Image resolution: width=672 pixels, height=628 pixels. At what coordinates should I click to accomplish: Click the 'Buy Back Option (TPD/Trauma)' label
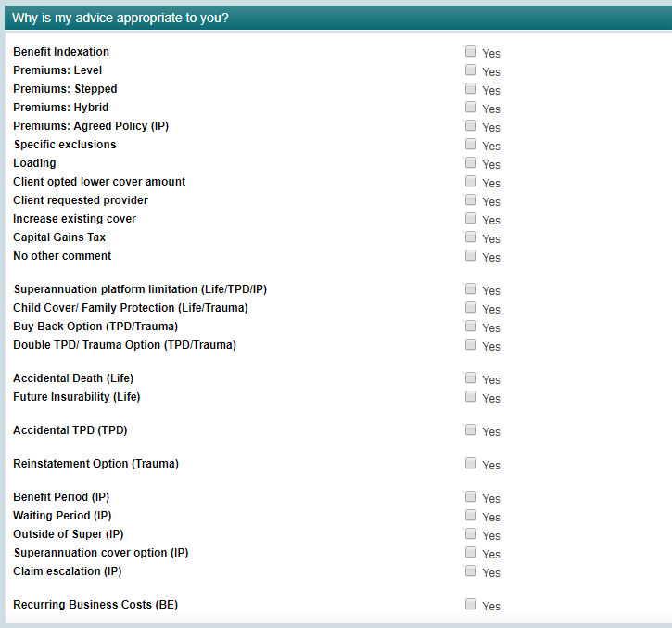pos(95,327)
